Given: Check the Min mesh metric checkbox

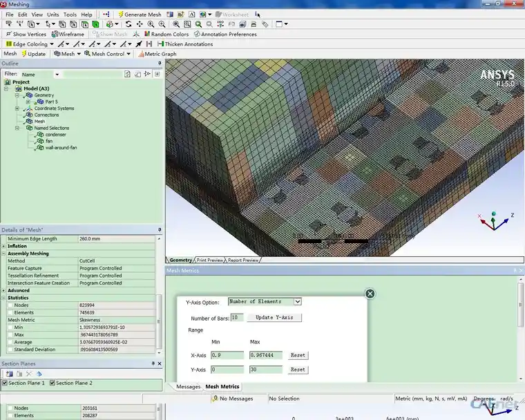Looking at the screenshot, I should coord(10,327).
